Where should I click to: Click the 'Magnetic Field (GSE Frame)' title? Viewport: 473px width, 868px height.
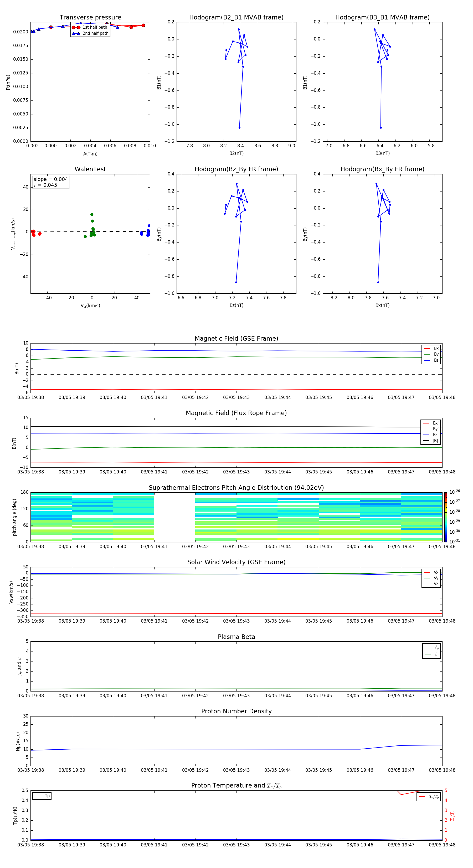coord(236,339)
